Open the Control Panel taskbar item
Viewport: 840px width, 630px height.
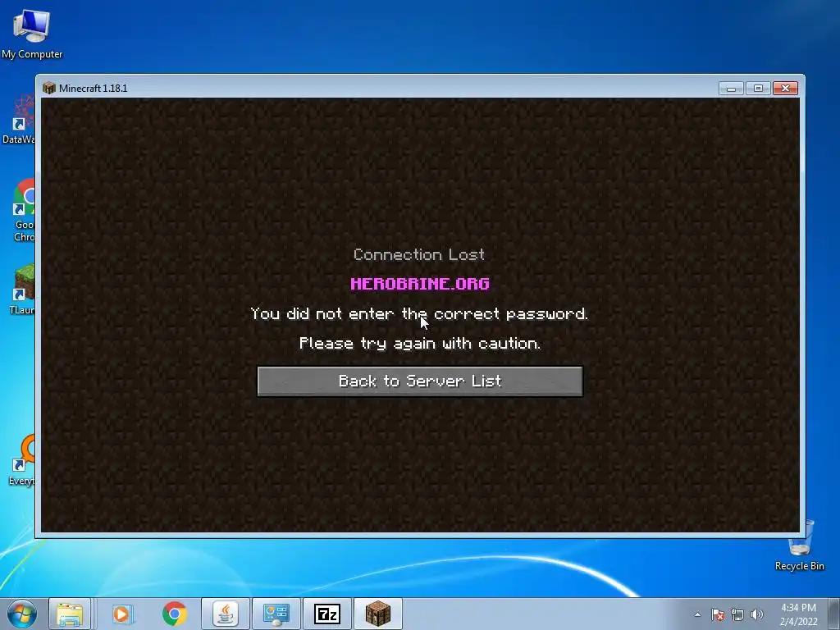(x=276, y=614)
